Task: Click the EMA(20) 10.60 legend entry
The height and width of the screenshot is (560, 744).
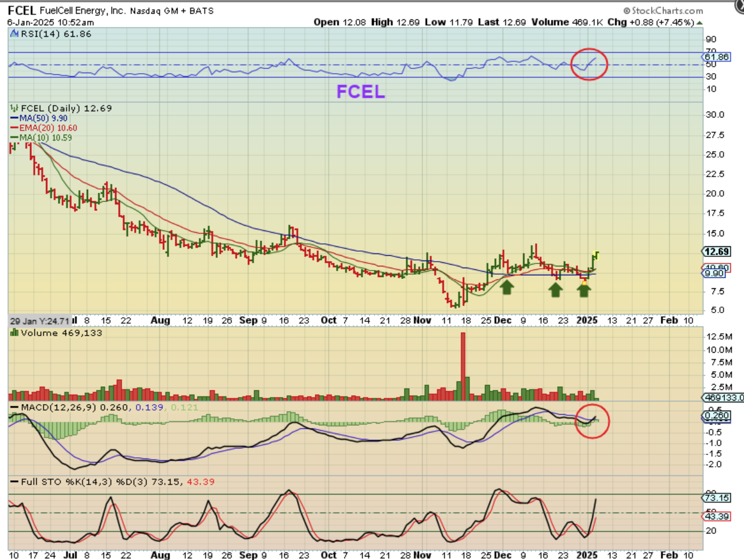Action: click(44, 128)
